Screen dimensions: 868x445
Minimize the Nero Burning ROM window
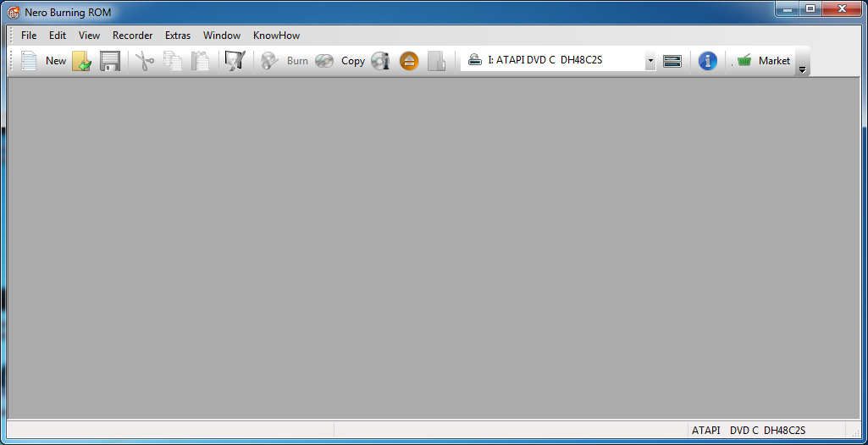[x=788, y=9]
